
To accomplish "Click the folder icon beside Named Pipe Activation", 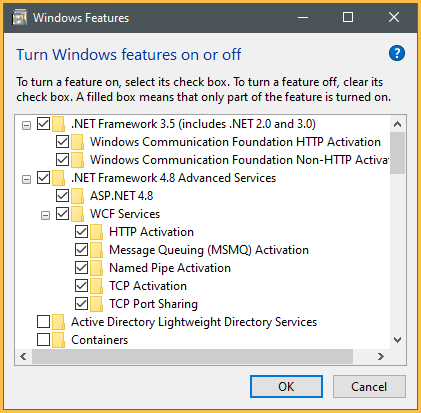I will pos(96,268).
